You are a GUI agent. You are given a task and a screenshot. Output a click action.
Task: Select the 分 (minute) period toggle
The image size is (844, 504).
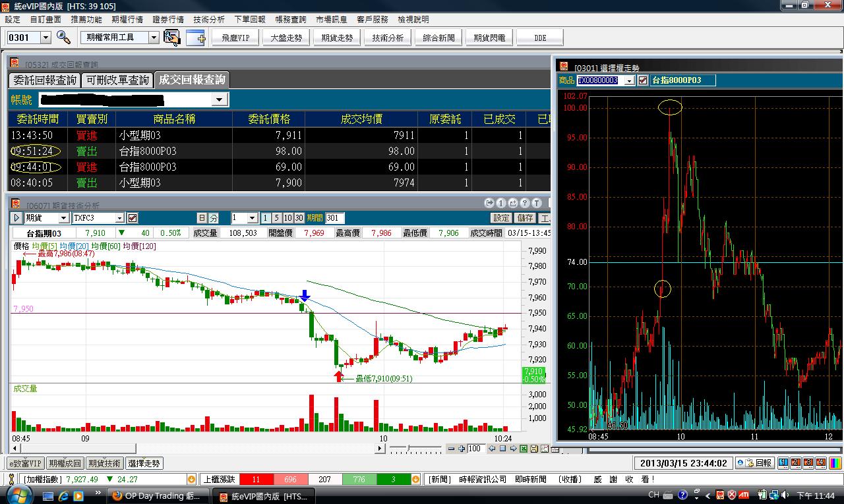pos(214,218)
